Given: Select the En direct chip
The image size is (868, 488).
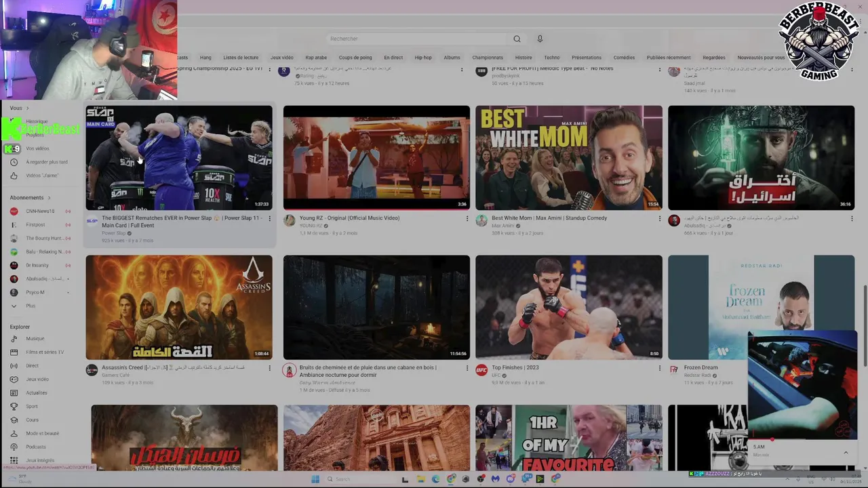Looking at the screenshot, I should tap(393, 58).
